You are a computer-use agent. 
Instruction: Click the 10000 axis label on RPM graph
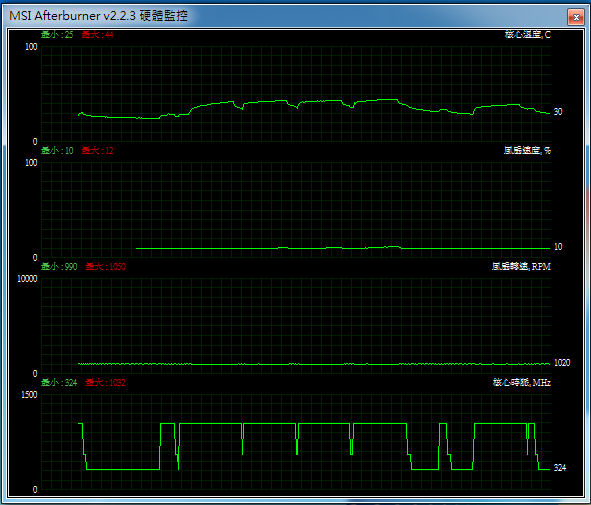(x=27, y=279)
